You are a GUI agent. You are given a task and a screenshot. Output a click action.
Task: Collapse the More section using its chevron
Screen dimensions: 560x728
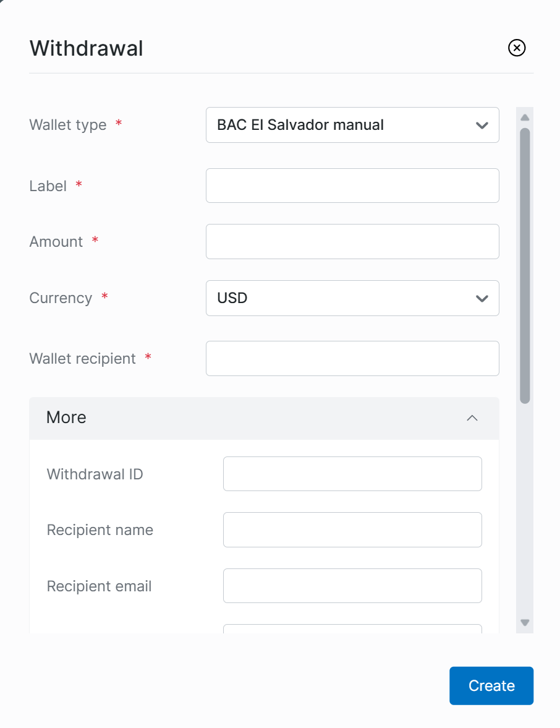click(472, 418)
